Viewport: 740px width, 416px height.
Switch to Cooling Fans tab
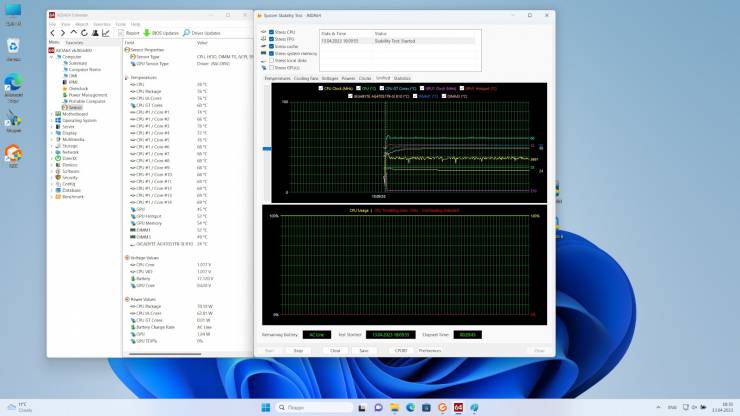point(306,78)
